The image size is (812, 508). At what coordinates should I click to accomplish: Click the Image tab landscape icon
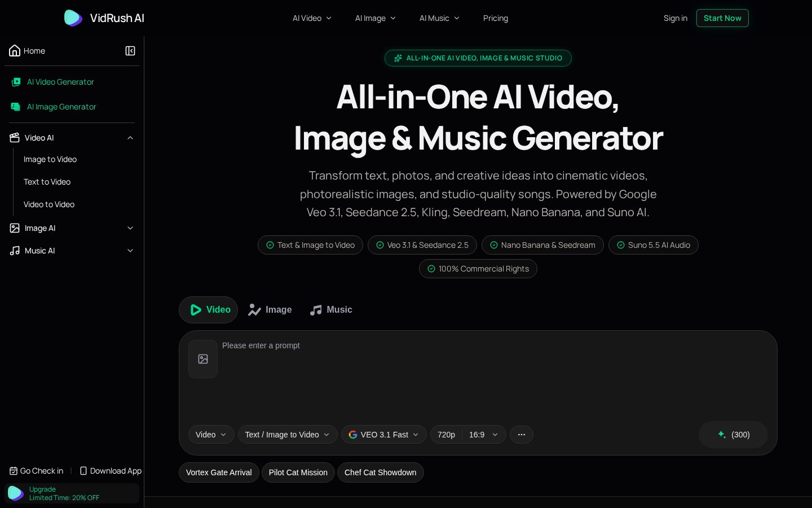(x=254, y=310)
